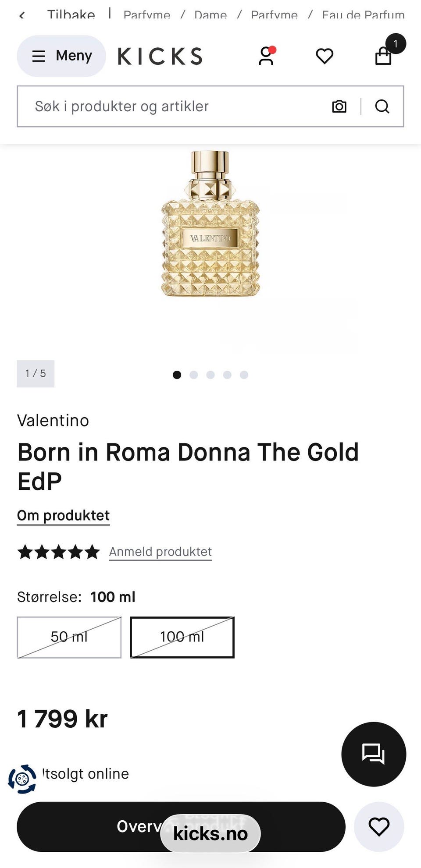The image size is (421, 868).
Task: Open the live chat bubble
Action: tap(374, 754)
